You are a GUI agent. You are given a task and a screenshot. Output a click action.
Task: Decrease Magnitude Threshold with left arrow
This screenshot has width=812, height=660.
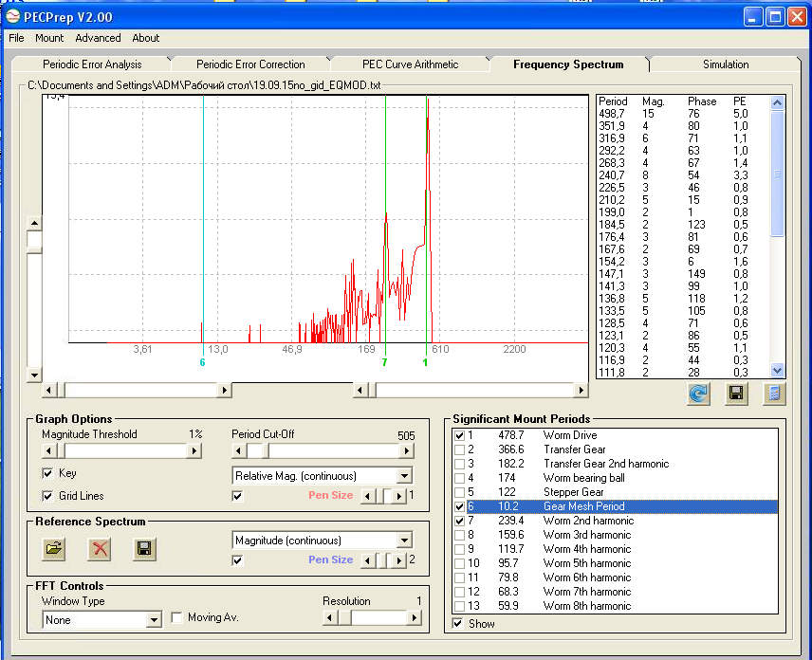point(48,450)
